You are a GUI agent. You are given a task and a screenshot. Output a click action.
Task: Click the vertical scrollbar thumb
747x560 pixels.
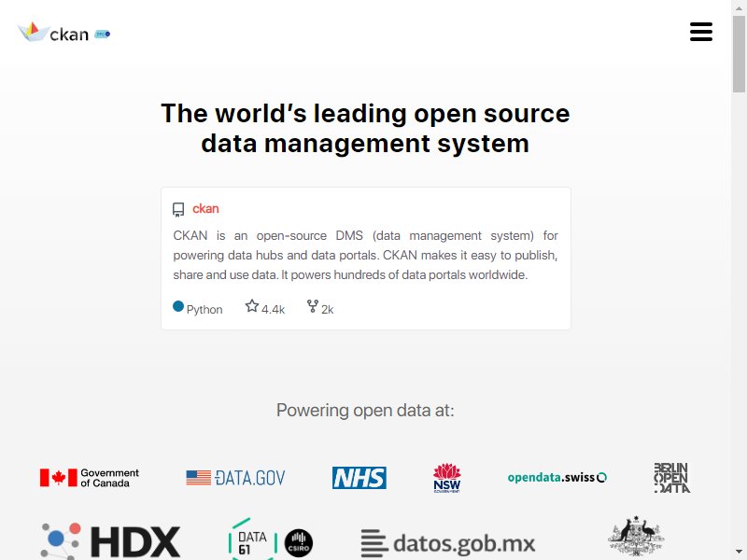point(739,53)
